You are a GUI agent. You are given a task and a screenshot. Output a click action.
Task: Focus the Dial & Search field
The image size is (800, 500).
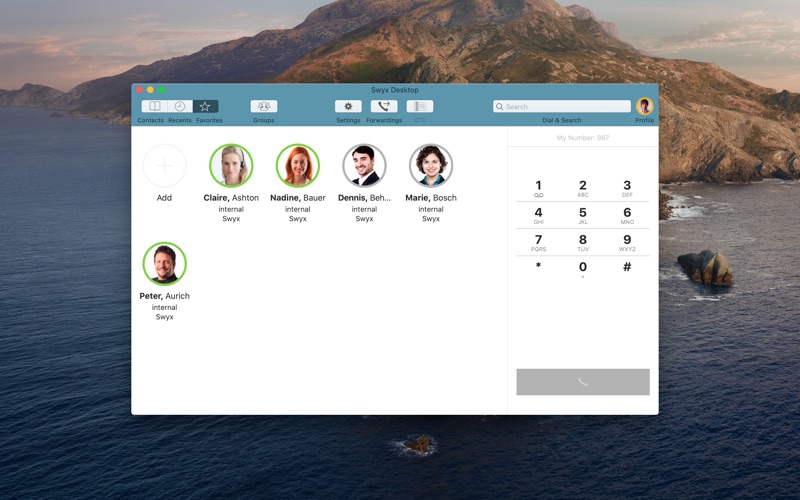[562, 106]
